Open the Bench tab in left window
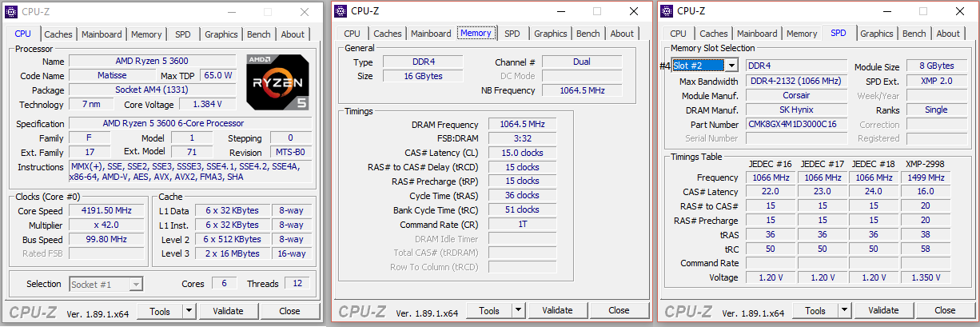980x327 pixels. (259, 34)
